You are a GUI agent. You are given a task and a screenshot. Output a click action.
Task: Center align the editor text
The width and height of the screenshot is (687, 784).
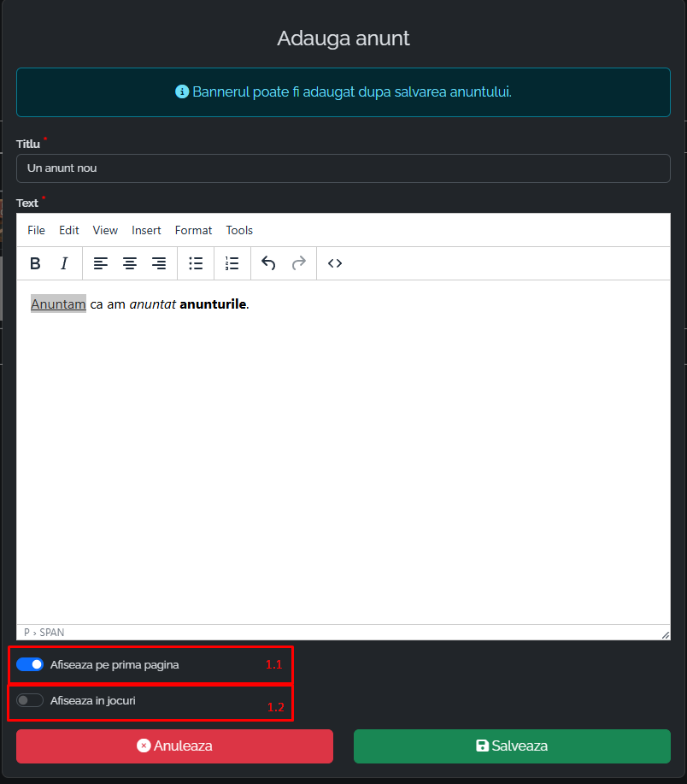[130, 263]
